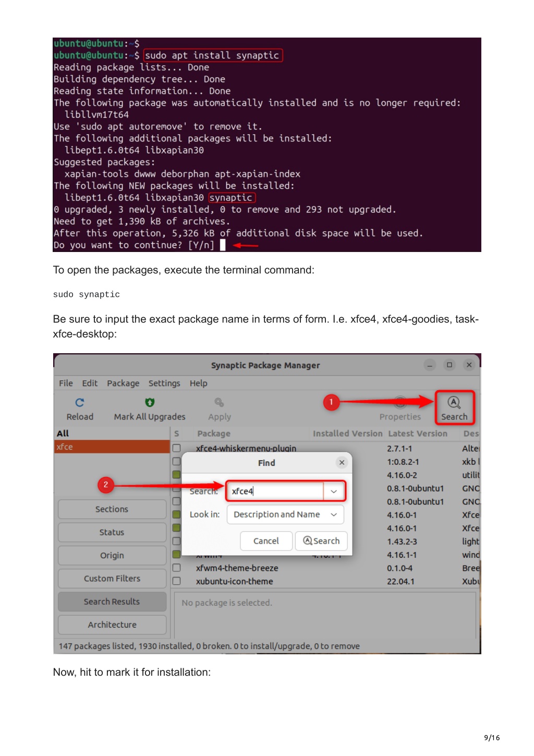Image resolution: width=534 pixels, height=756 pixels.
Task: Open the Search history dropdown arrow
Action: (x=334, y=491)
